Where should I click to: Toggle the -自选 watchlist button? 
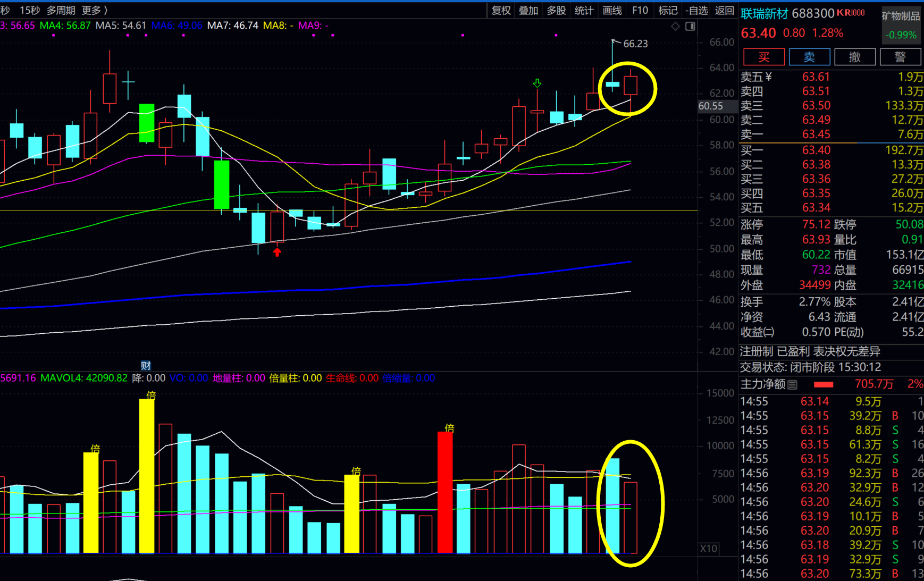point(696,10)
